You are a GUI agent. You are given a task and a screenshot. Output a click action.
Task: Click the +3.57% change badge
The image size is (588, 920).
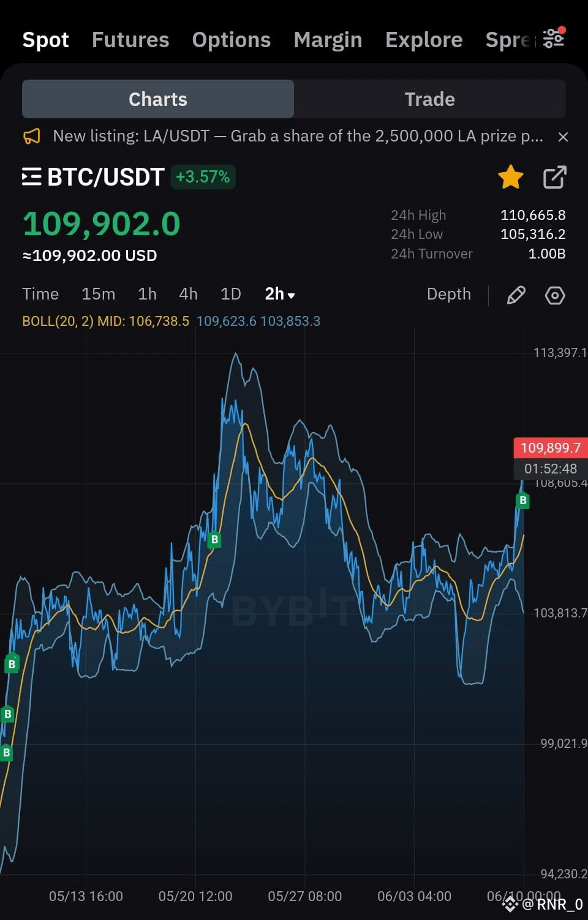(203, 177)
